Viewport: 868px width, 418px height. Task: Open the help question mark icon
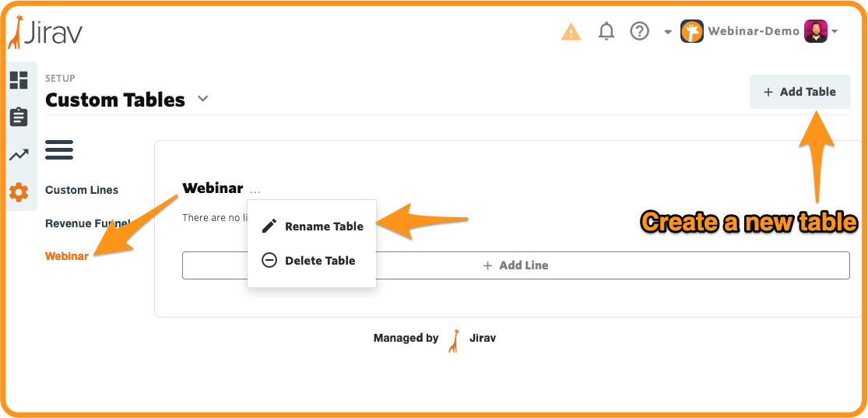pyautogui.click(x=639, y=31)
